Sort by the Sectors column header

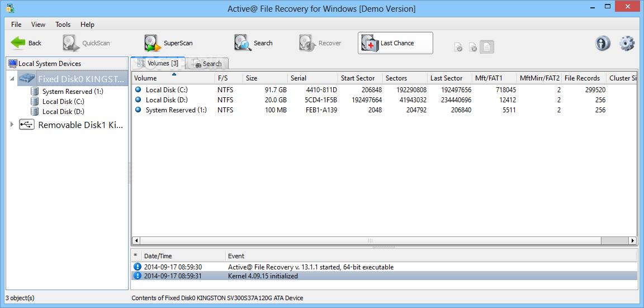(x=405, y=78)
